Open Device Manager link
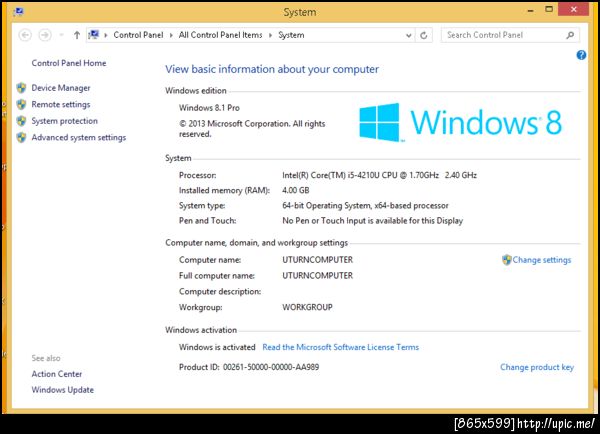This screenshot has width=600, height=434. coord(61,88)
